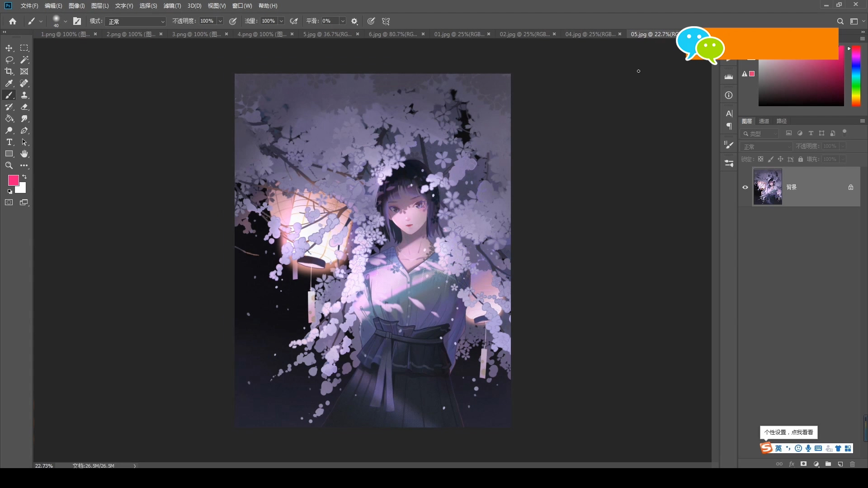Expand the 平滑 dropdown arrow
Screen dimensions: 868x488
[343, 21]
